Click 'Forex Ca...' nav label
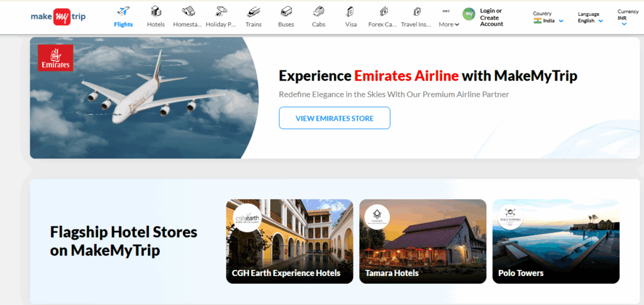This screenshot has height=305, width=644. (382, 25)
